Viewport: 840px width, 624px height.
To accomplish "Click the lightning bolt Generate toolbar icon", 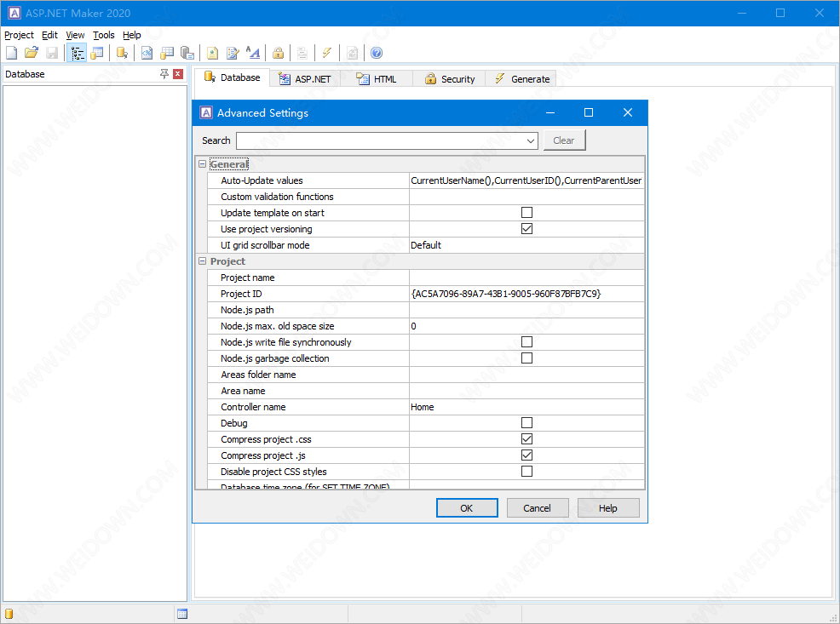I will [327, 53].
